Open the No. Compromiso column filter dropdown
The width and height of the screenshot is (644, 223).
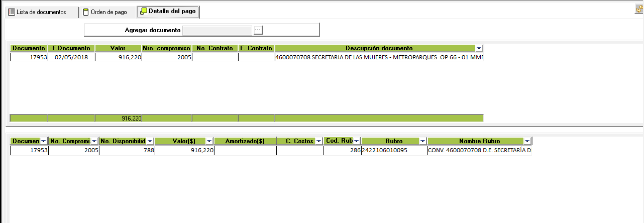(94, 141)
